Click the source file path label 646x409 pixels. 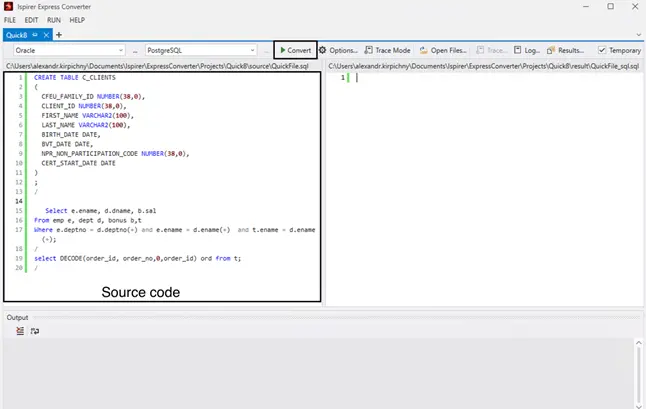point(157,66)
